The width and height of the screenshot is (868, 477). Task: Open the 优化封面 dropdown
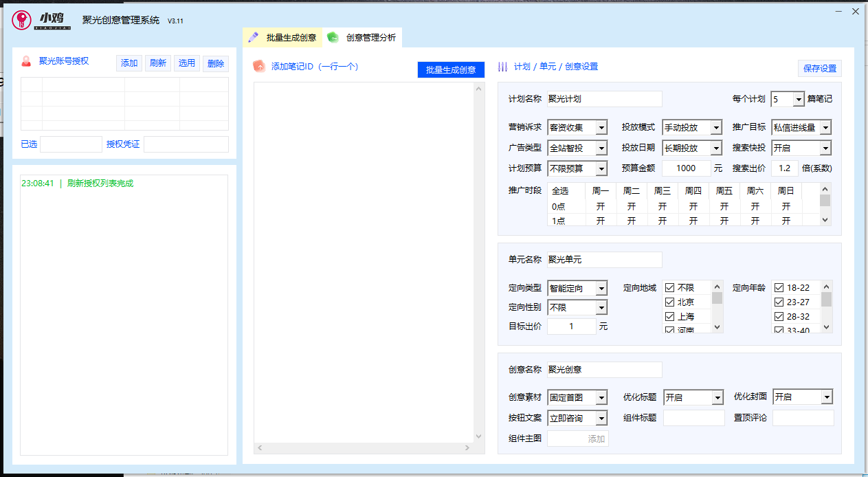click(827, 397)
